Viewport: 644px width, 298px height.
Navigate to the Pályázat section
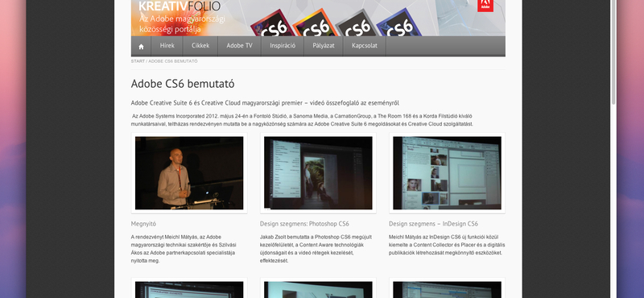tap(324, 46)
